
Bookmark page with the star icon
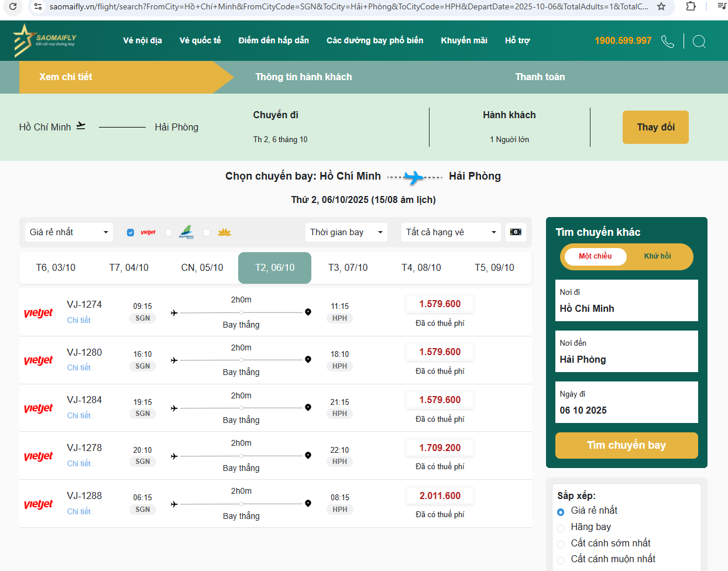click(x=661, y=6)
